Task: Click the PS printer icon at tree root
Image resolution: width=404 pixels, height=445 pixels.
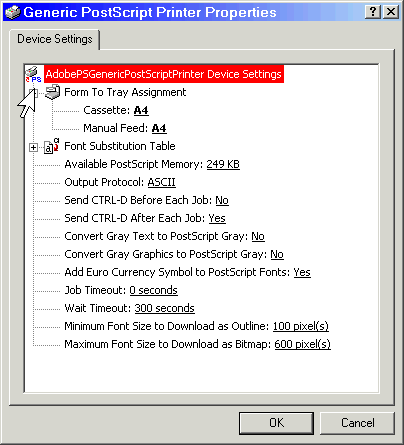Action: (34, 74)
